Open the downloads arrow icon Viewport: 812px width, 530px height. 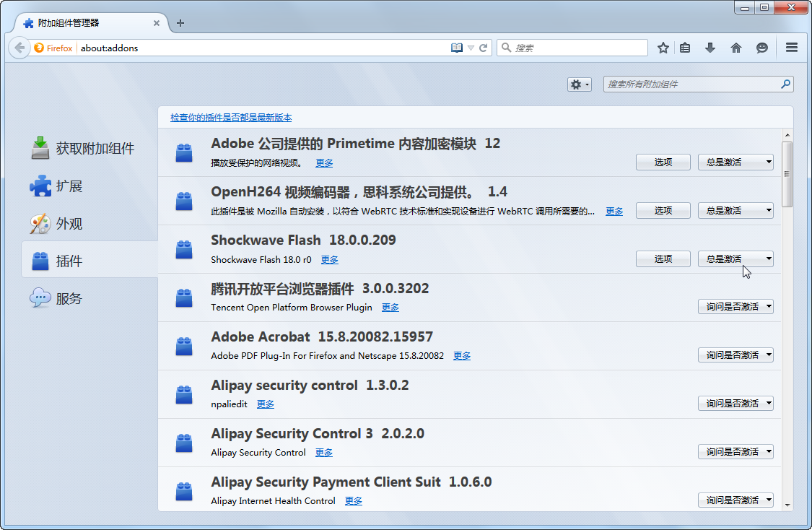(710, 48)
